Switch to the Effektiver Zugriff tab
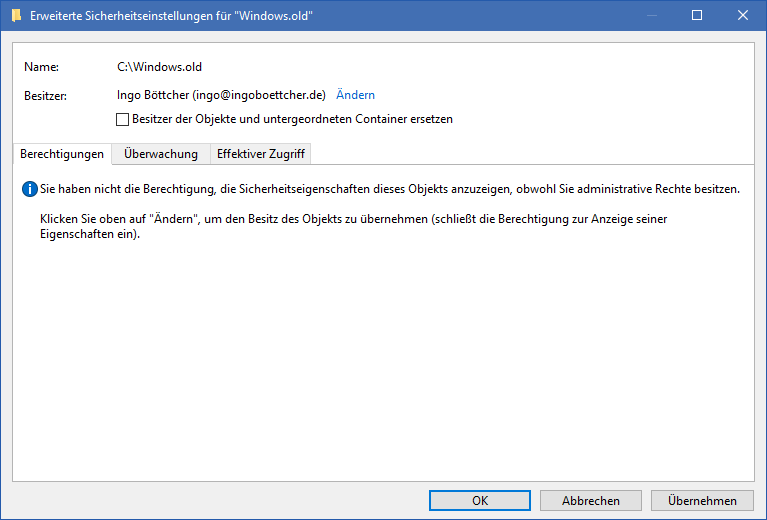Image resolution: width=767 pixels, height=520 pixels. click(x=261, y=154)
